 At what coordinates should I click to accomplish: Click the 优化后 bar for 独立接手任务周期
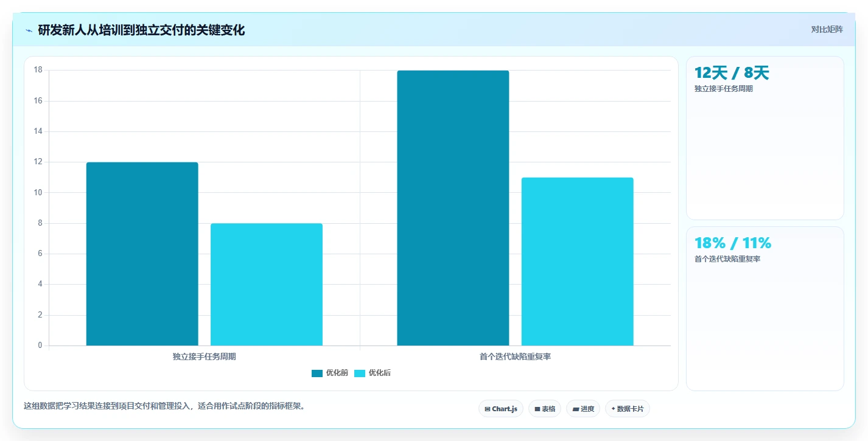click(x=267, y=285)
